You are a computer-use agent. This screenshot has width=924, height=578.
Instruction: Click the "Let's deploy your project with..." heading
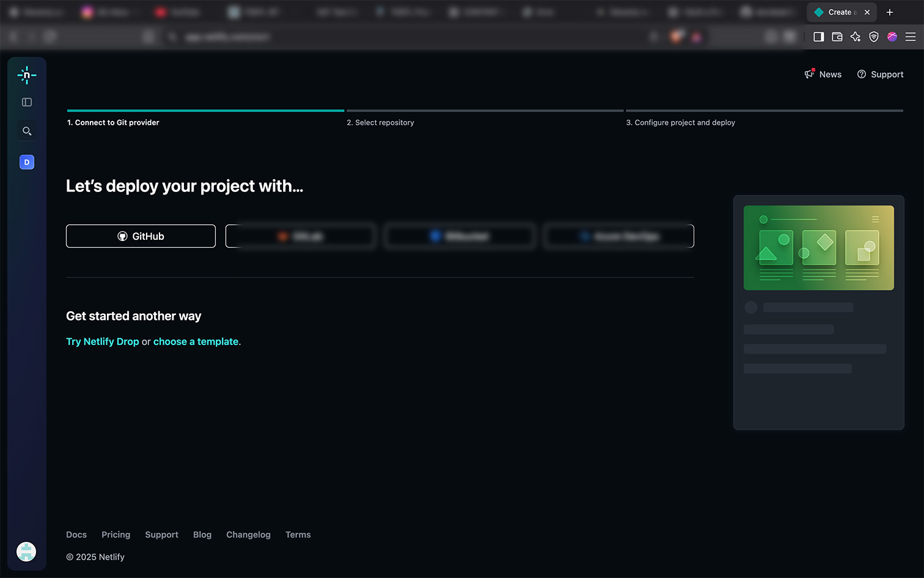(185, 186)
